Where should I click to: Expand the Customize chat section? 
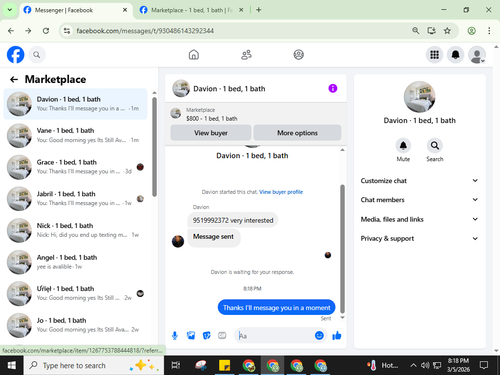[419, 181]
